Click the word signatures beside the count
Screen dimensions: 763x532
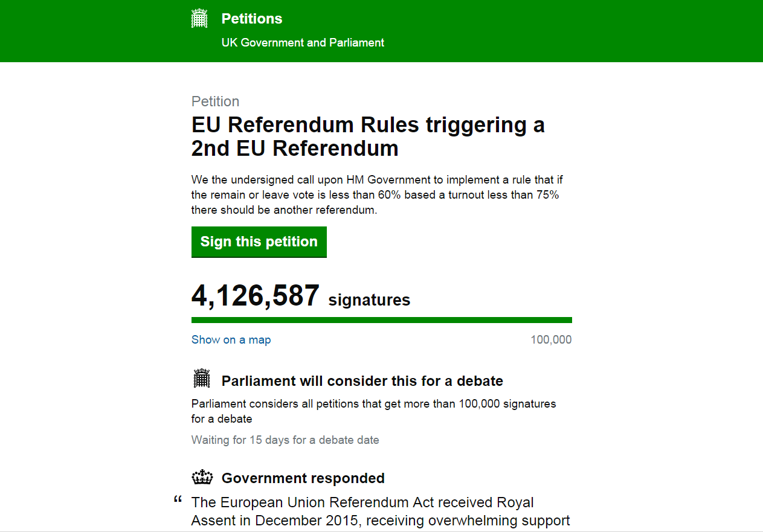click(x=369, y=300)
